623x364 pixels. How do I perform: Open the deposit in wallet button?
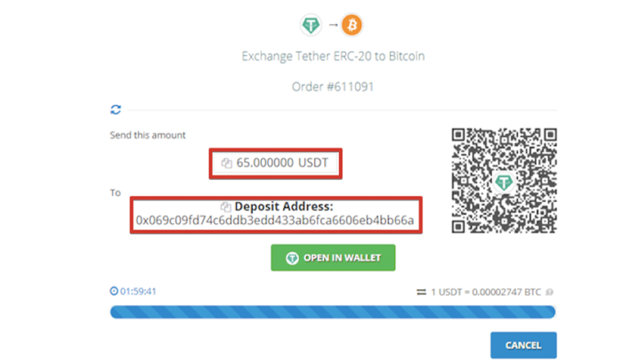pyautogui.click(x=333, y=257)
